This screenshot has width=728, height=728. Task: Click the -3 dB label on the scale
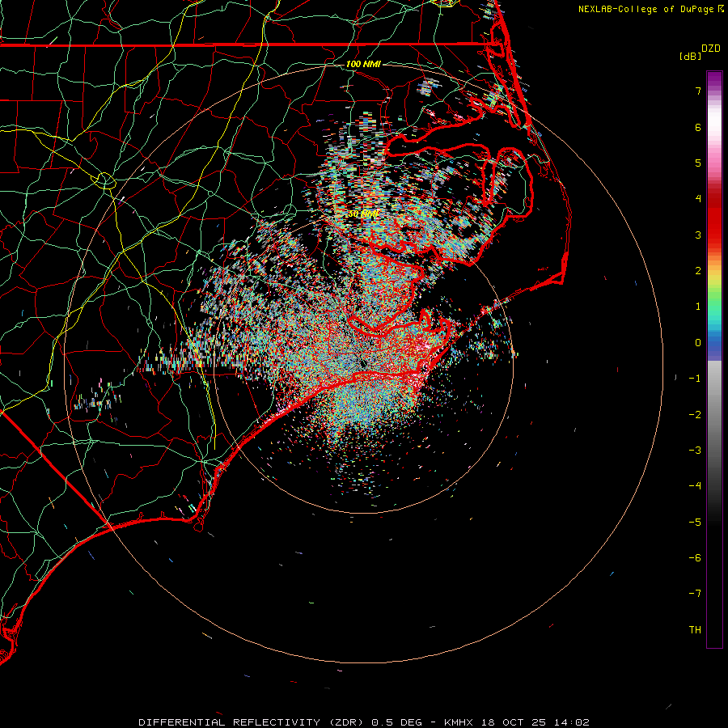[695, 451]
